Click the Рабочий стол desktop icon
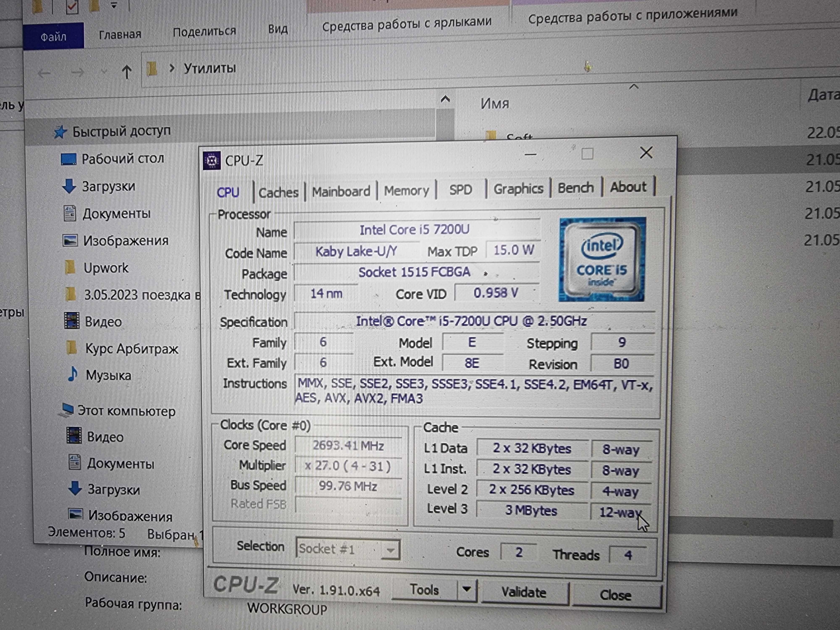Image resolution: width=840 pixels, height=630 pixels. (x=69, y=159)
